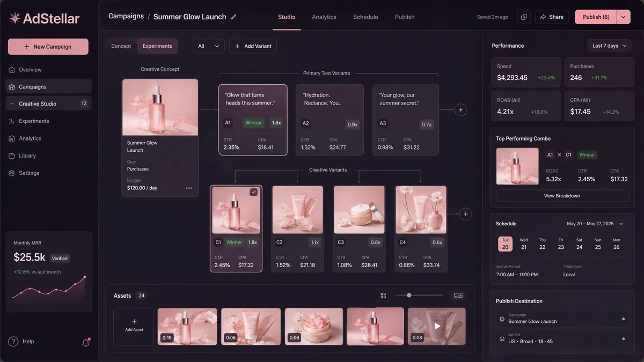Open the Help question mark icon
The height and width of the screenshot is (362, 644).
coord(13,342)
